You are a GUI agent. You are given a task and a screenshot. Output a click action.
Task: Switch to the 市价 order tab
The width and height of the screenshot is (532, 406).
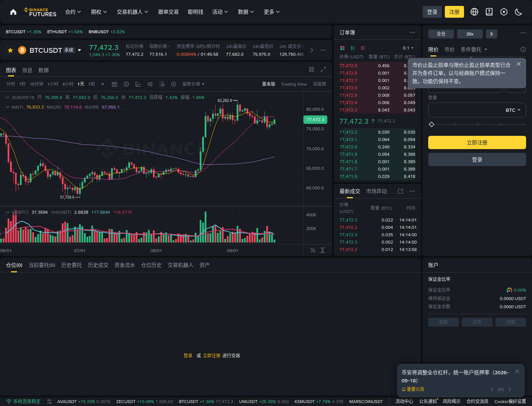point(450,49)
